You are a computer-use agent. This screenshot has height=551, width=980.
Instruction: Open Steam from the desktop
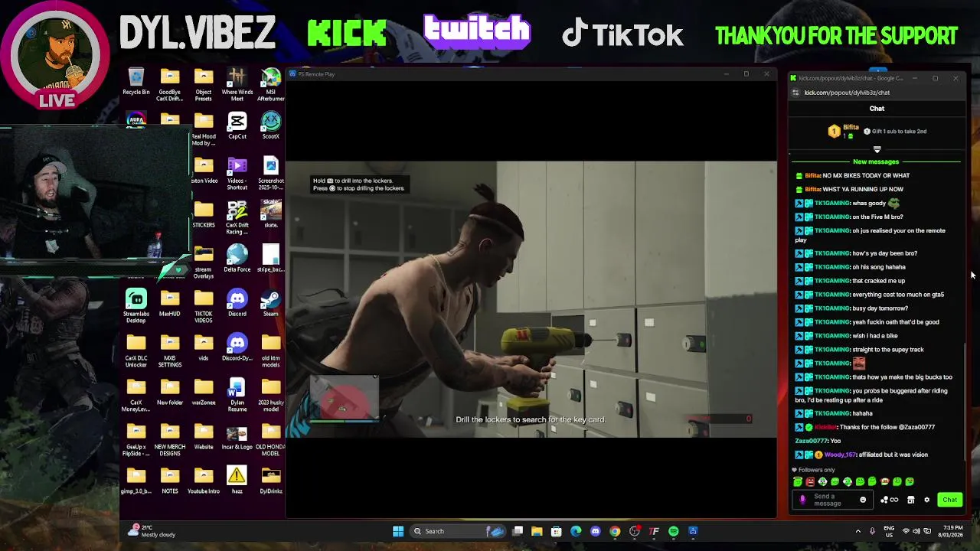tap(271, 303)
